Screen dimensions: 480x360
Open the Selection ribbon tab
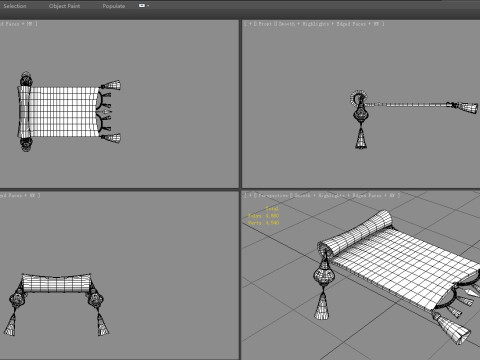[14, 6]
